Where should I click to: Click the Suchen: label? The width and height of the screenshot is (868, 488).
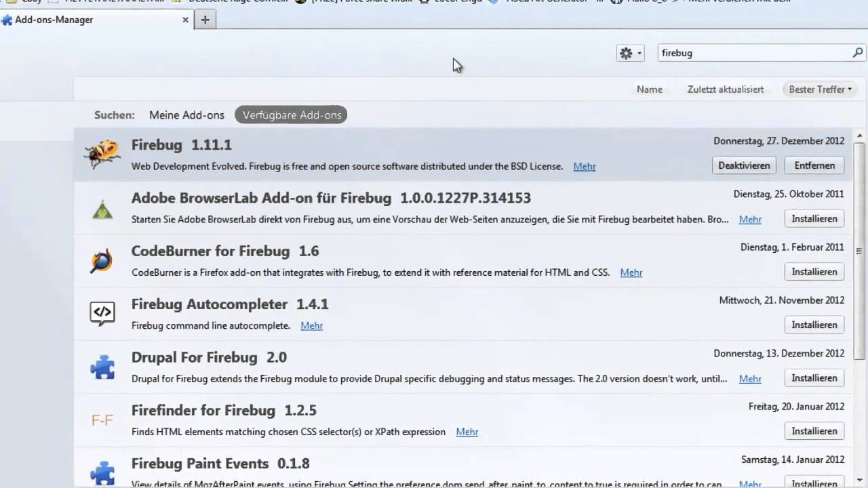(x=114, y=115)
